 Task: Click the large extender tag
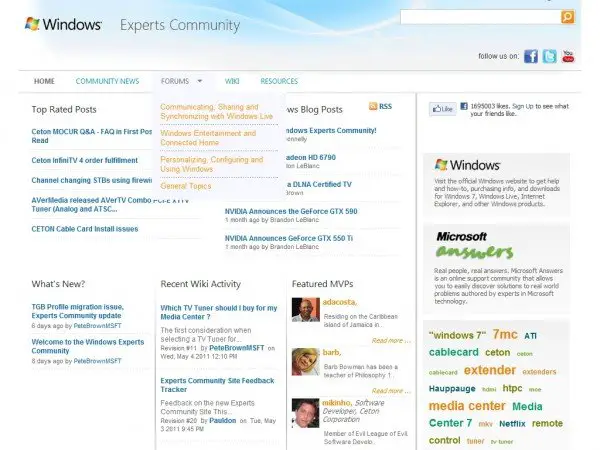[490, 370]
